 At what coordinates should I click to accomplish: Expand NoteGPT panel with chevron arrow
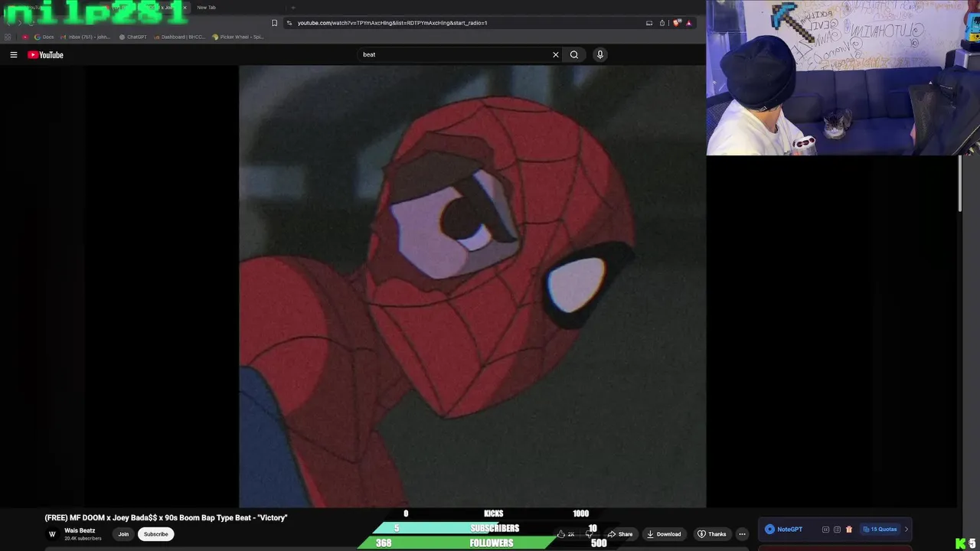coord(906,530)
